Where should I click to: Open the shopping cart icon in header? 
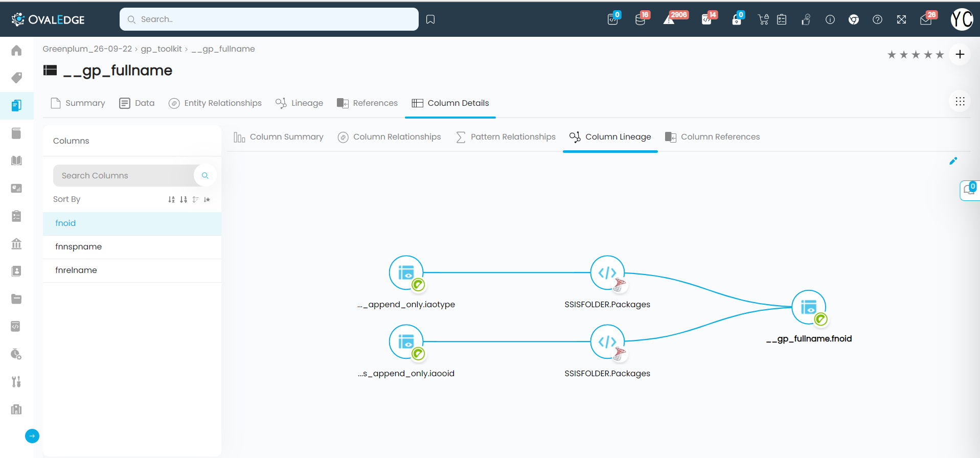tap(763, 19)
